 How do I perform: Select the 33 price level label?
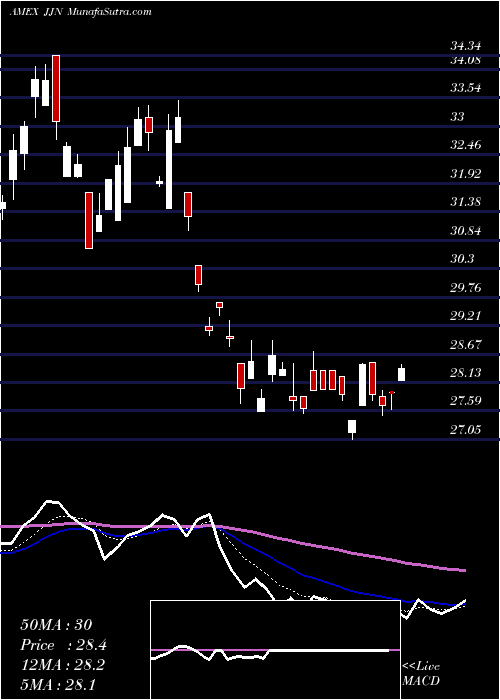point(457,117)
